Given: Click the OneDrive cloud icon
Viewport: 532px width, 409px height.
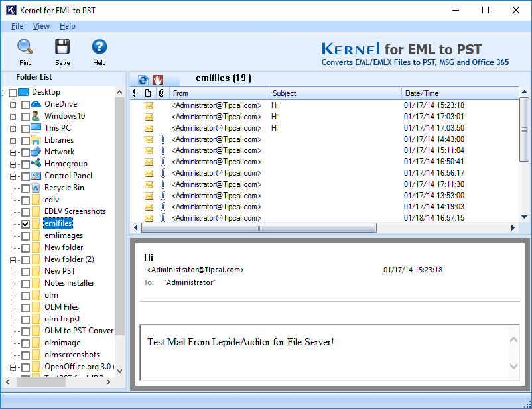Looking at the screenshot, I should (36, 104).
